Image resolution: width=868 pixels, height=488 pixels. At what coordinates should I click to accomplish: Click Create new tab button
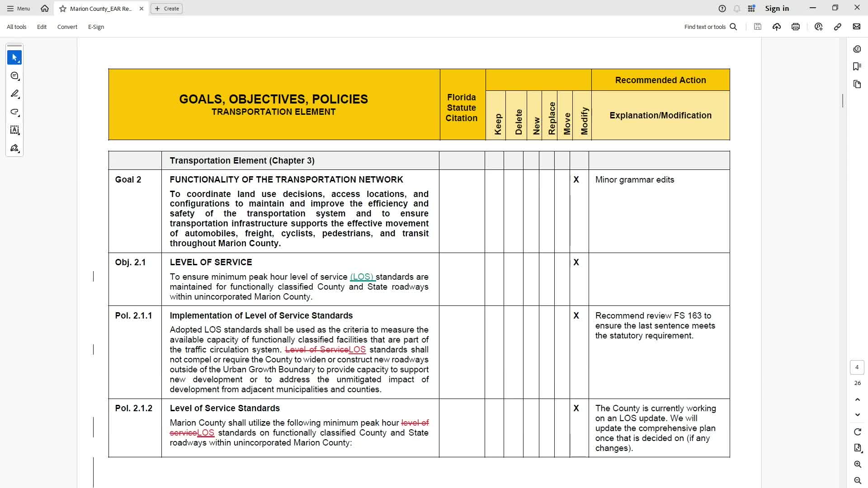(166, 9)
